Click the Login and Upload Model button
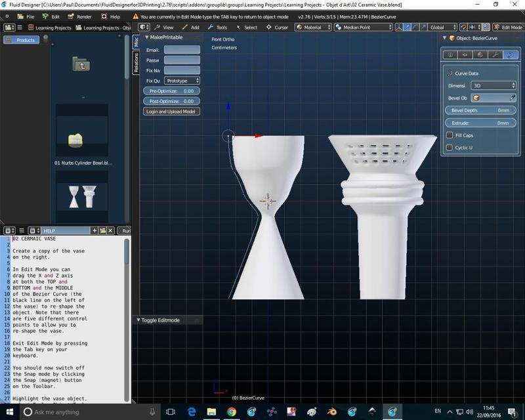Viewport: 525px width, 420px height. [171, 112]
